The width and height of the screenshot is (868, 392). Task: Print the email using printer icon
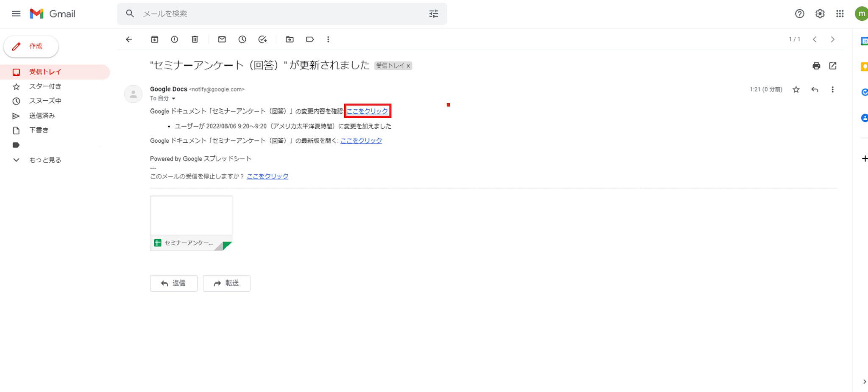point(816,66)
